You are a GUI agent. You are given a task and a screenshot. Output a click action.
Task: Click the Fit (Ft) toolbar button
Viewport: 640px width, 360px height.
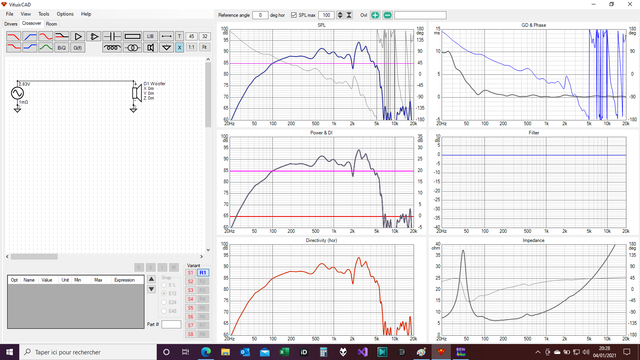click(x=204, y=47)
